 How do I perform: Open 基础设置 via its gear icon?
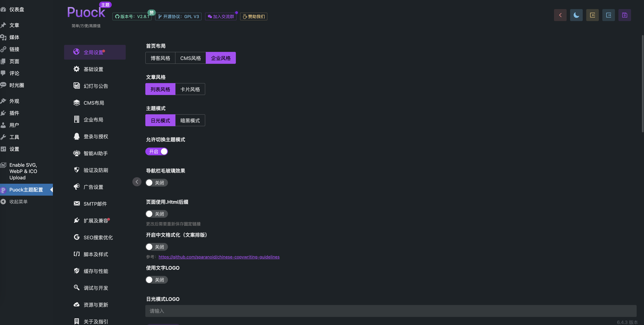click(x=77, y=69)
